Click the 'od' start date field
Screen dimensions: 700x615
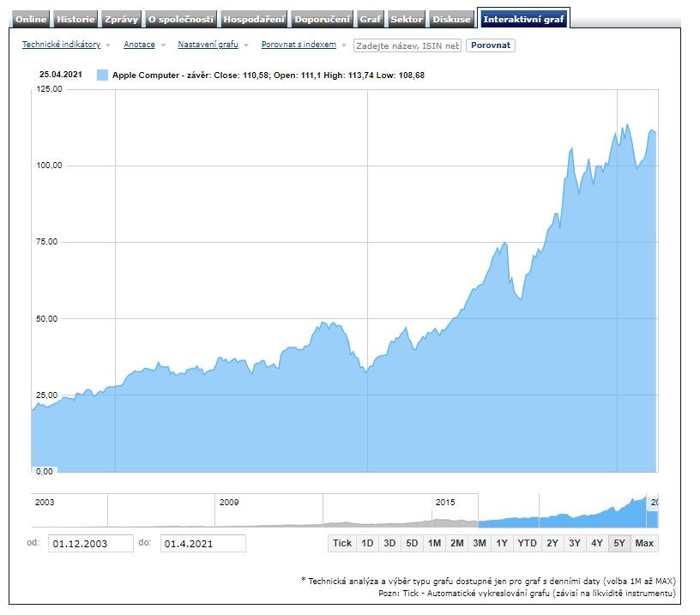[x=90, y=543]
